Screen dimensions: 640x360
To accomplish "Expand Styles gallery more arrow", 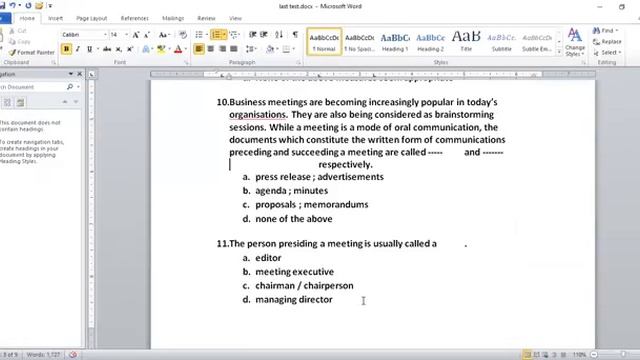I will click(x=559, y=52).
